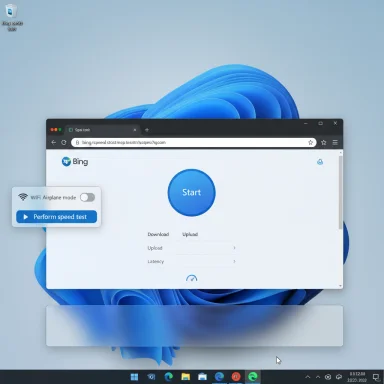Click the Bing logo on the page
This screenshot has height=384, width=384.
[75, 162]
